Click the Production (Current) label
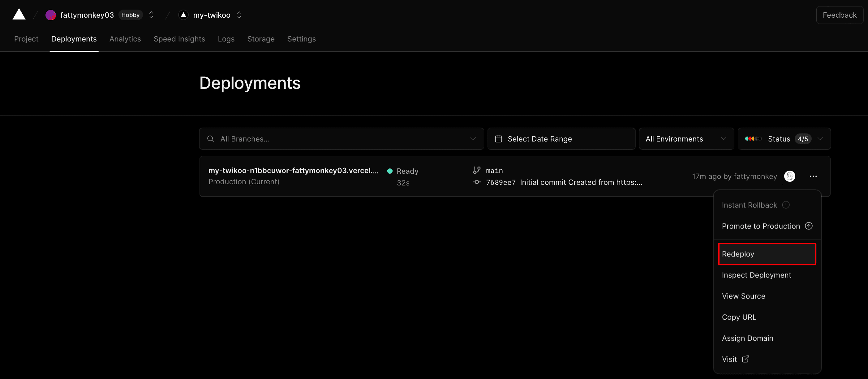The width and height of the screenshot is (868, 379). pyautogui.click(x=244, y=182)
